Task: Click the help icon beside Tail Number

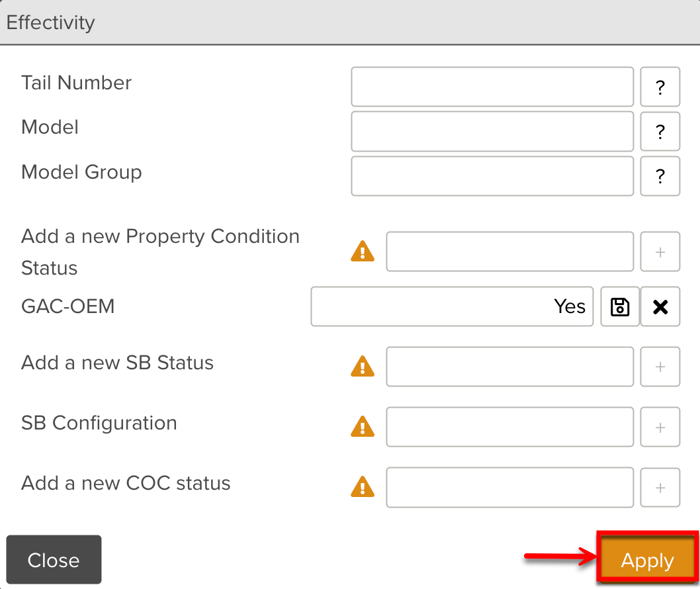Action: (x=660, y=87)
